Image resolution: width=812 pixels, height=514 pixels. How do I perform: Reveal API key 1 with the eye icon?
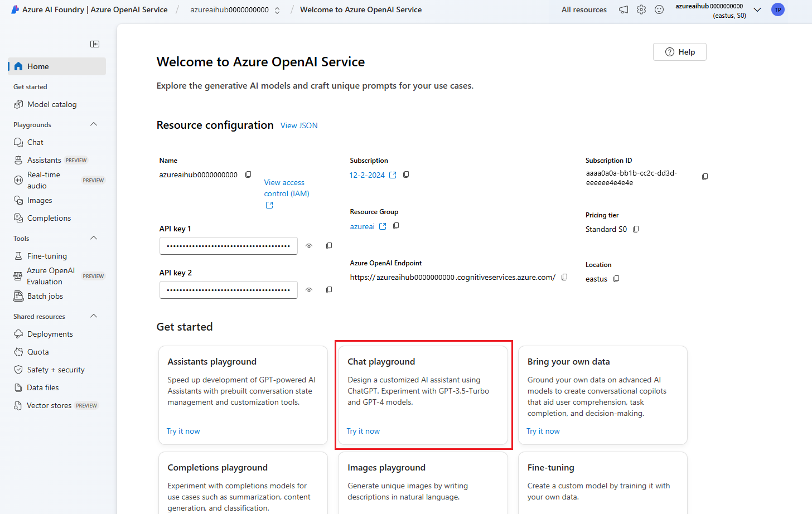click(x=309, y=245)
